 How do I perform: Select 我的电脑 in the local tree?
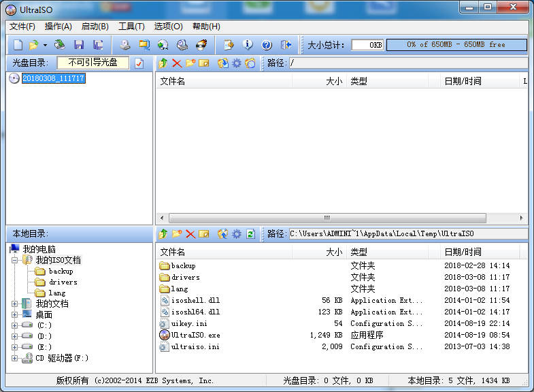pos(39,249)
